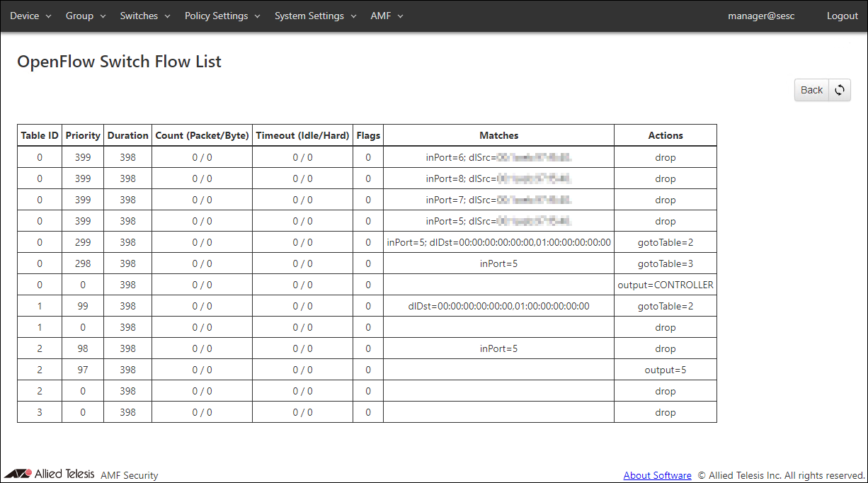Expand the Group menu
Screen dimensions: 868x483
pyautogui.click(x=85, y=16)
